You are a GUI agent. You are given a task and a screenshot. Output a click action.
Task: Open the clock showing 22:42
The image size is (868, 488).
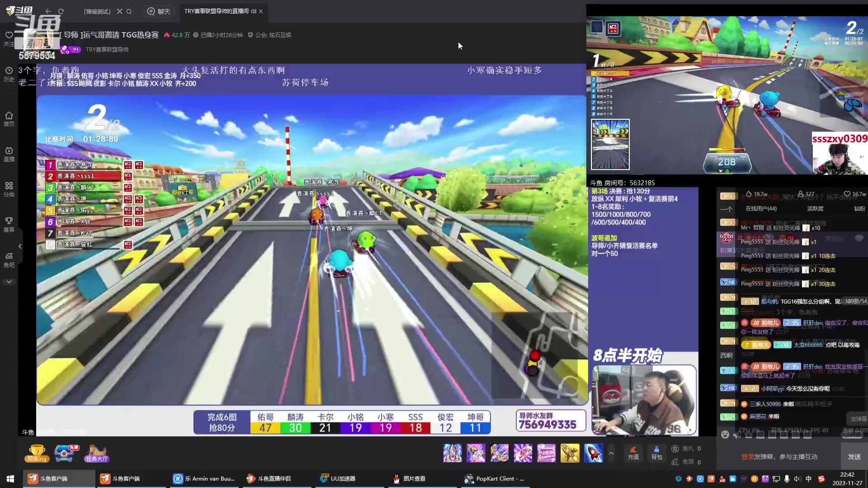(847, 479)
